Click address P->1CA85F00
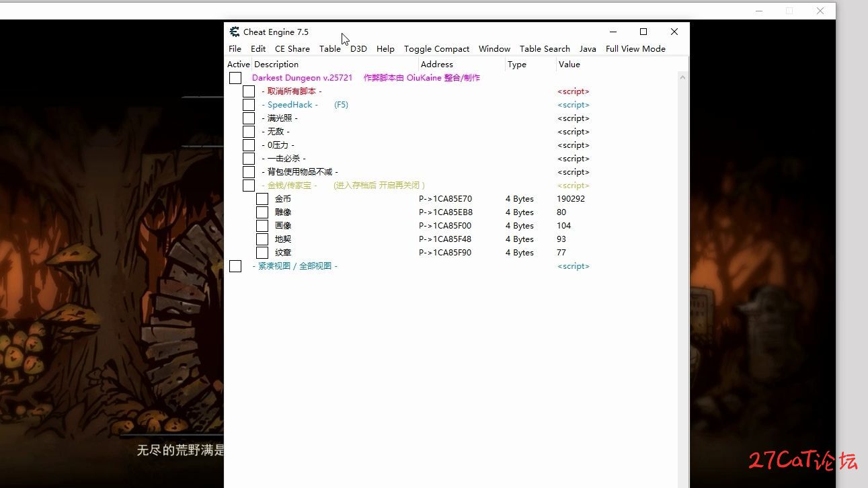 click(445, 226)
